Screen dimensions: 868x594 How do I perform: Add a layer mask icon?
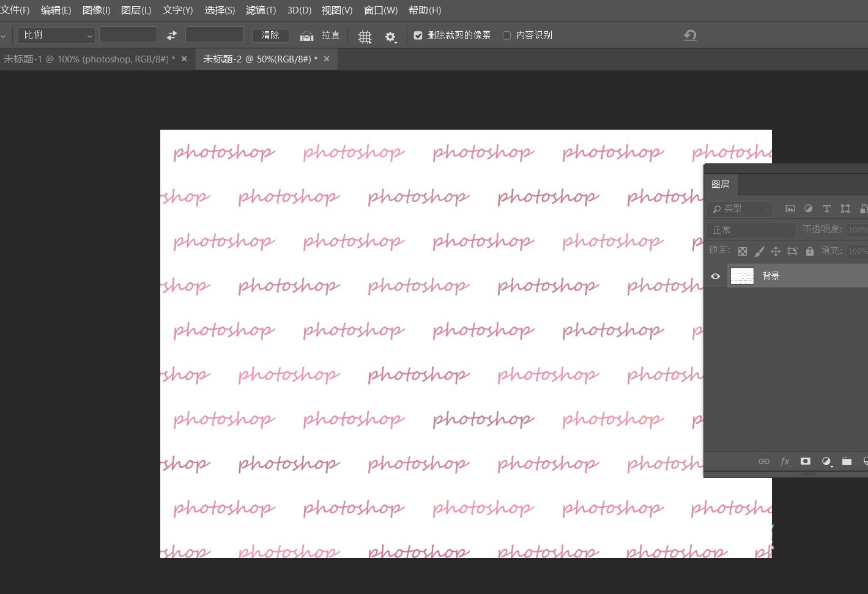click(806, 461)
